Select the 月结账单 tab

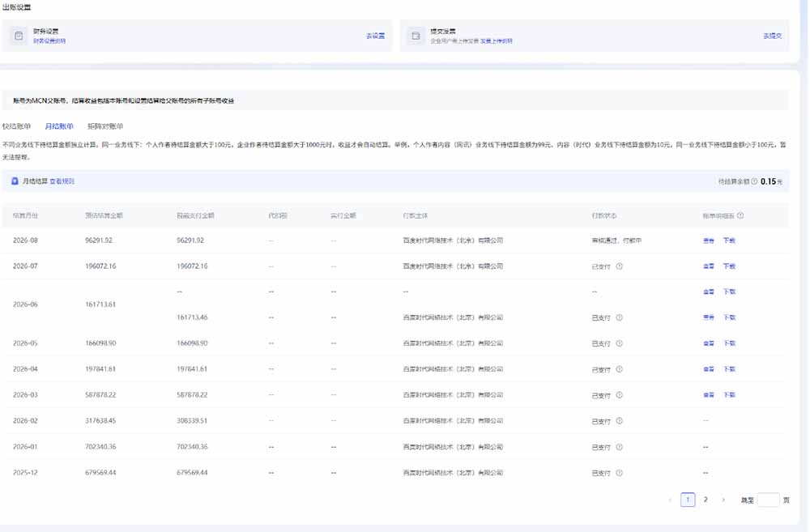coord(59,126)
